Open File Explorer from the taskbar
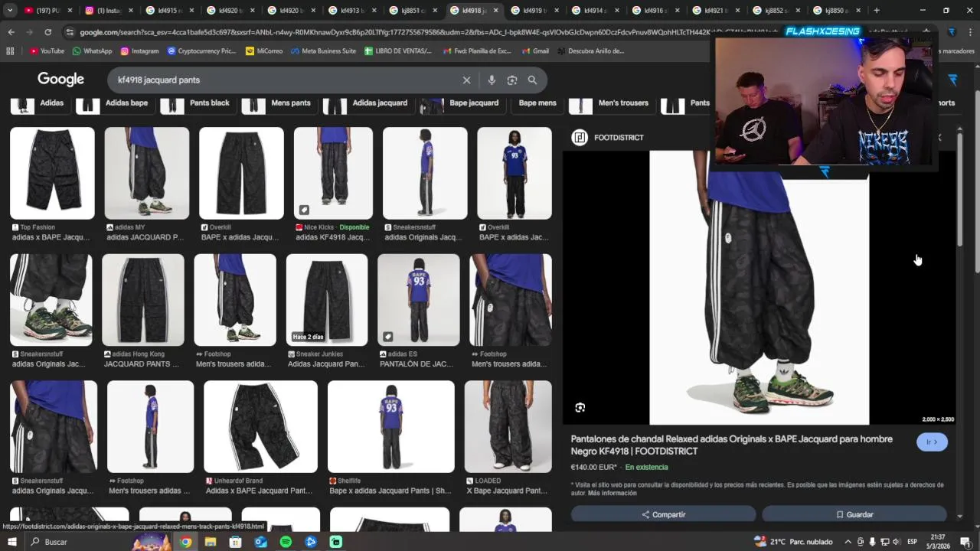980x551 pixels. [x=211, y=542]
